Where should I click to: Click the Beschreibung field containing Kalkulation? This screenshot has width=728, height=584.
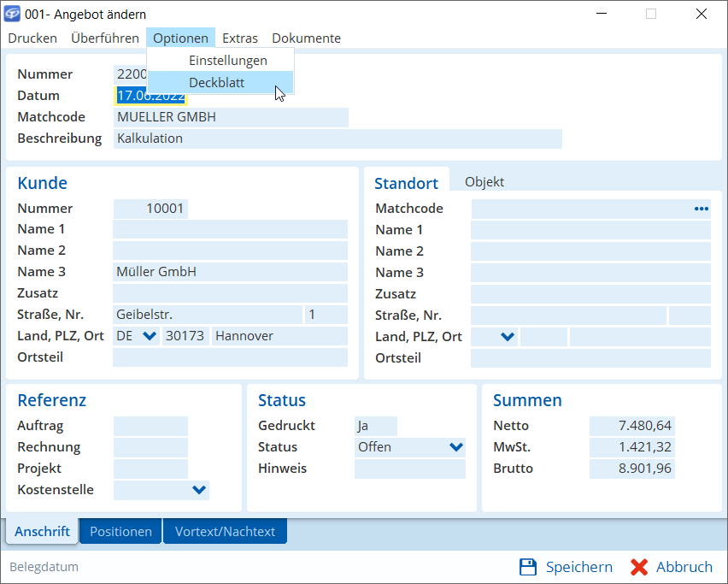pos(338,139)
